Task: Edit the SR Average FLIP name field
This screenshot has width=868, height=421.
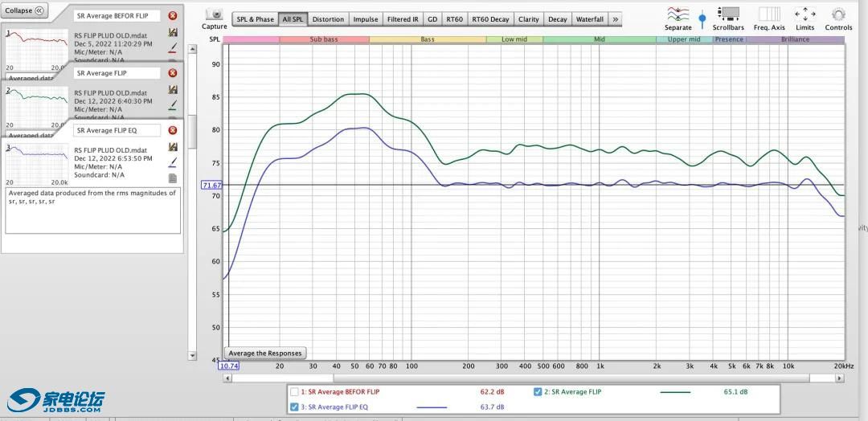Action: tap(117, 73)
